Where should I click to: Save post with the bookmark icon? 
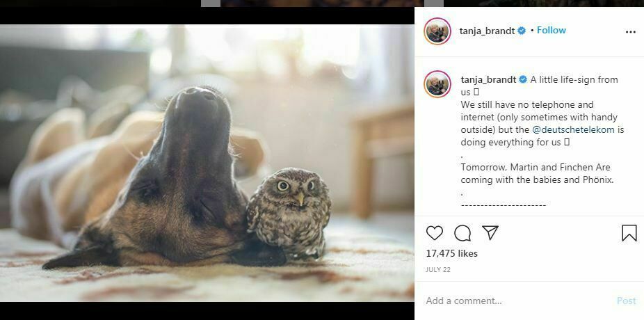click(x=629, y=233)
